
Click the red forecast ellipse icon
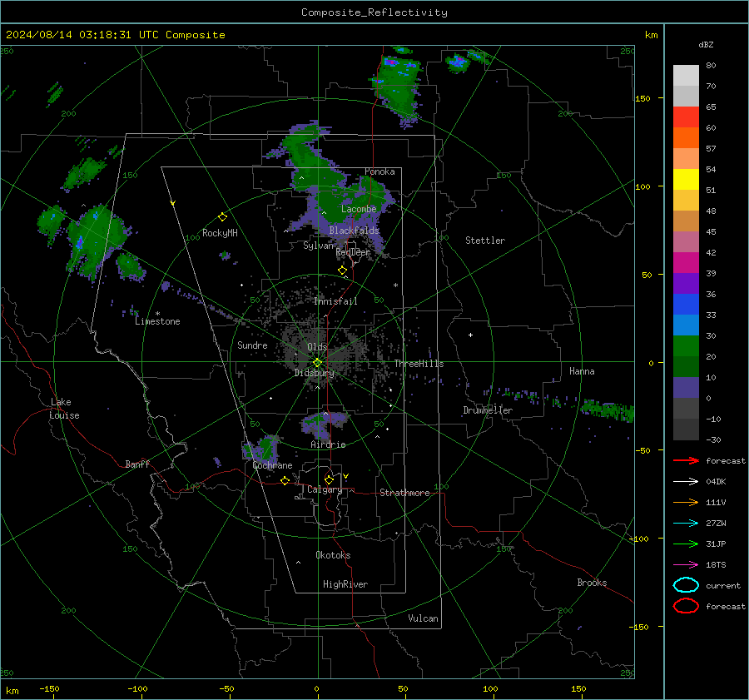click(x=686, y=606)
